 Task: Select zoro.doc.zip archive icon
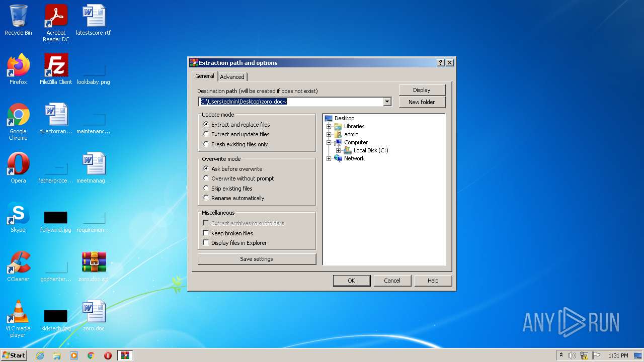coord(94,266)
